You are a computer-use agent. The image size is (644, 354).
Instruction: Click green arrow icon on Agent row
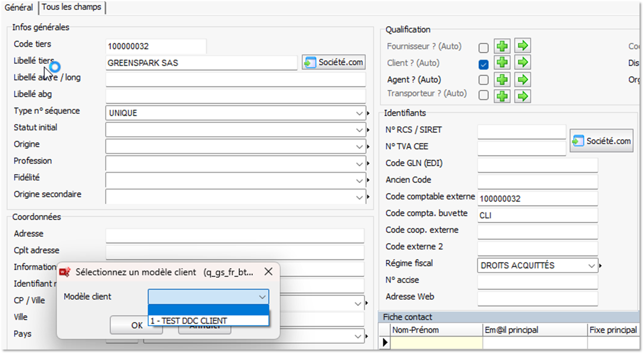tap(523, 80)
